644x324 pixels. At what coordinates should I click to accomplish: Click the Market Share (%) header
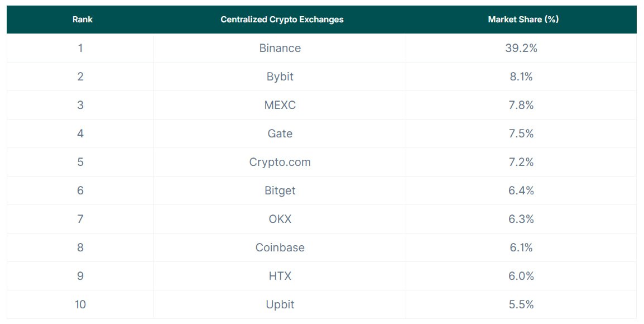523,20
